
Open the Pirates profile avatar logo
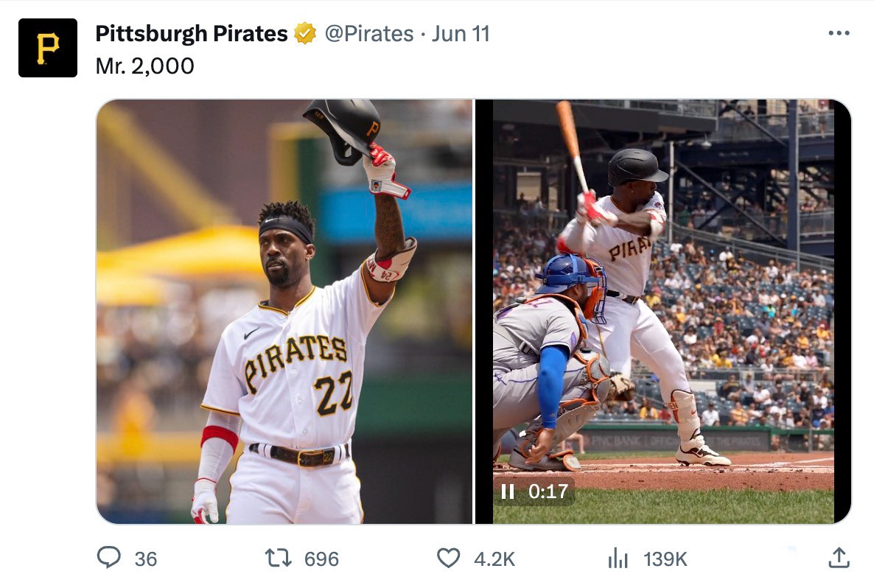[48, 48]
